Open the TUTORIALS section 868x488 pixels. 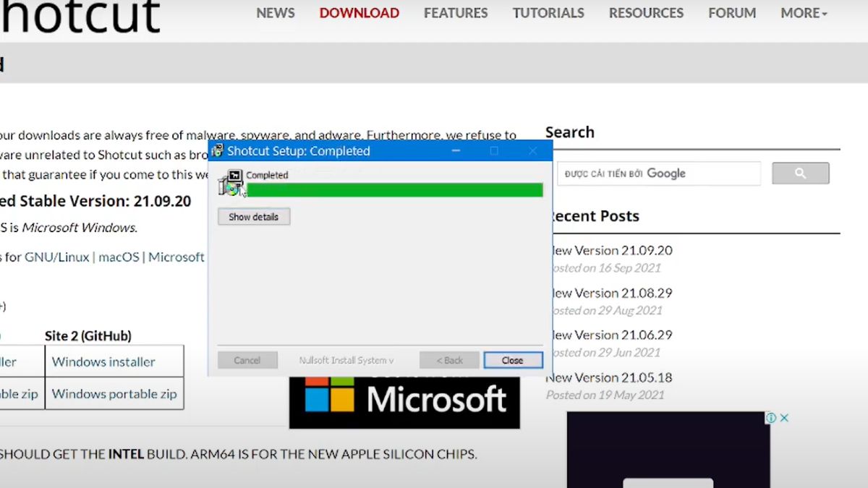[x=548, y=13]
